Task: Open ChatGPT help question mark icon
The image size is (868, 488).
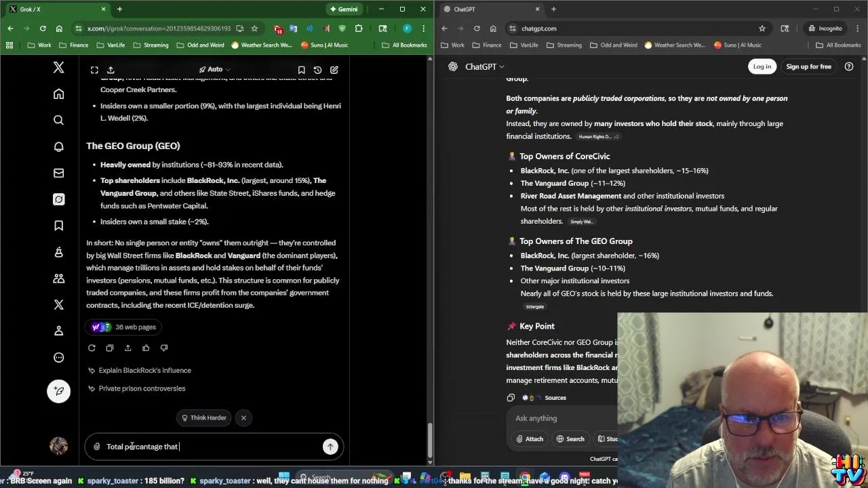Action: 848,66
